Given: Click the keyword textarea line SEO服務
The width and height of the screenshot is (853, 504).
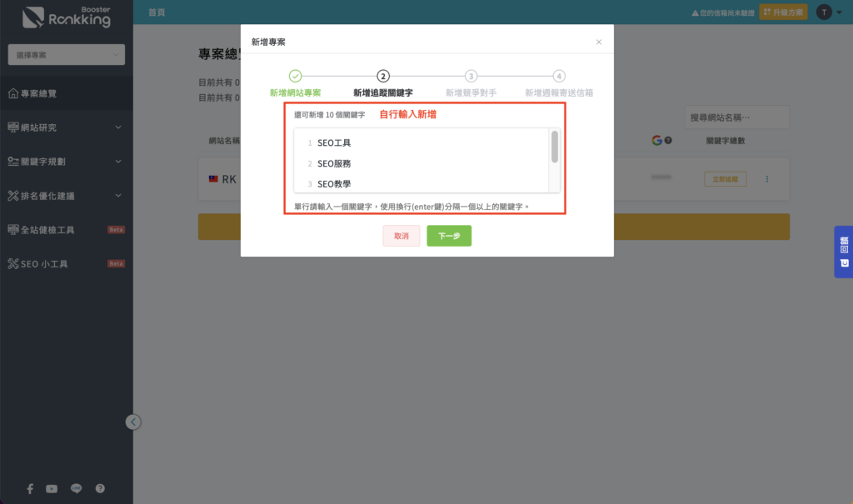Looking at the screenshot, I should coord(334,163).
